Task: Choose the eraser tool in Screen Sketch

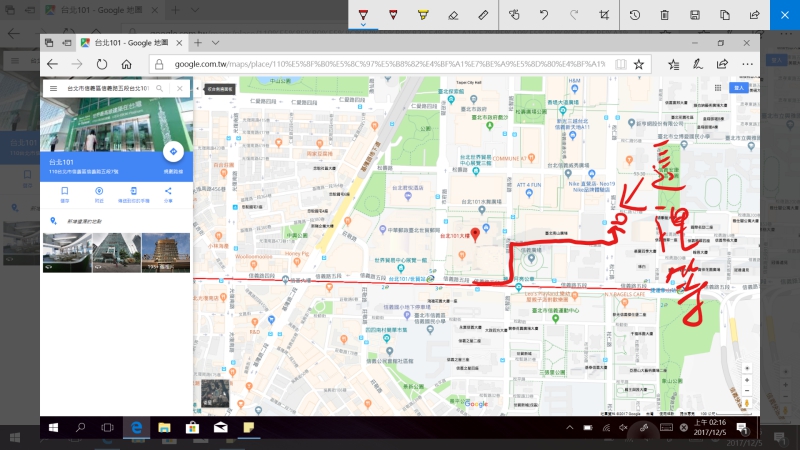Action: coord(453,15)
